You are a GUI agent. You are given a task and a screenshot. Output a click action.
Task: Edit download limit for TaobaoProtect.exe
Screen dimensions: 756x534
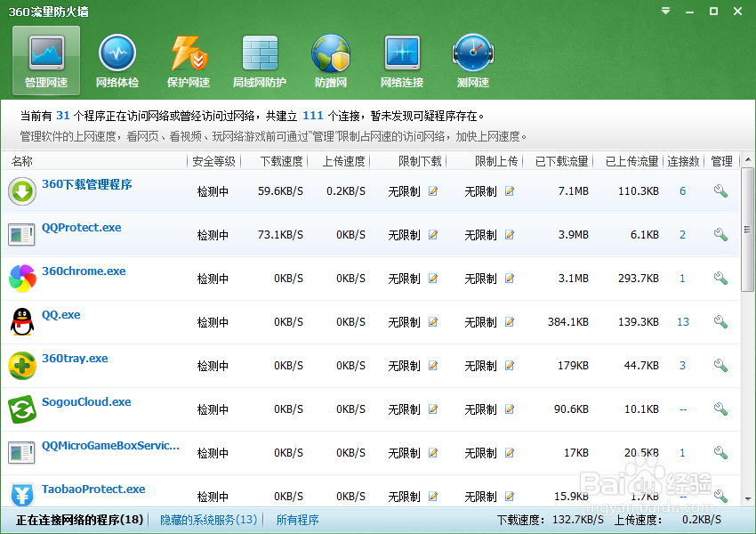pyautogui.click(x=433, y=496)
